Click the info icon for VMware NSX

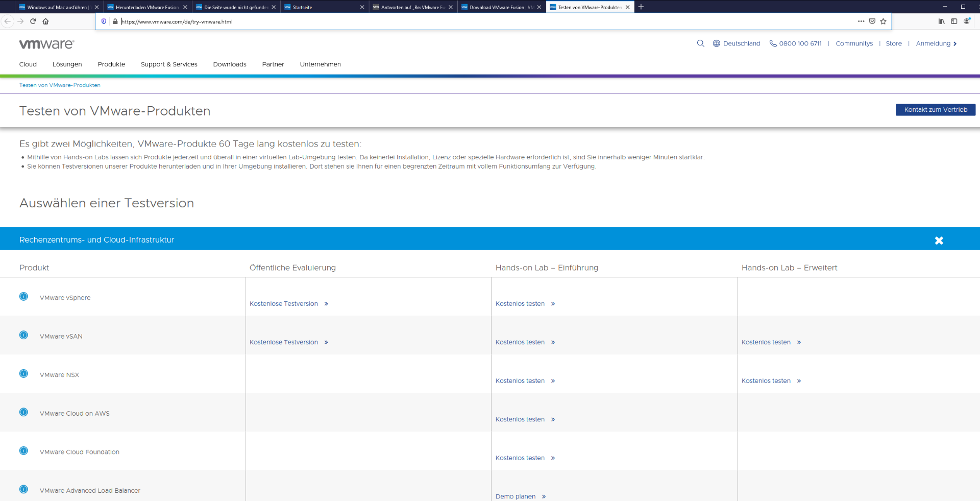tap(23, 374)
